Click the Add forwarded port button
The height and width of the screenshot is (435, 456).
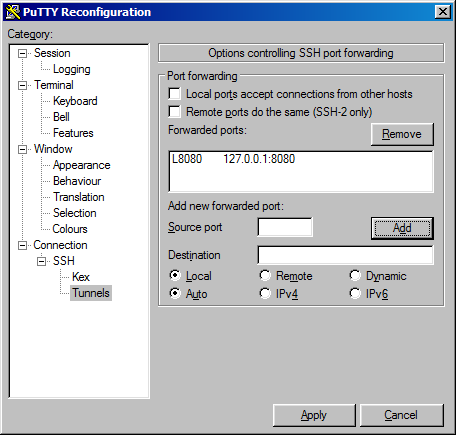click(x=402, y=228)
